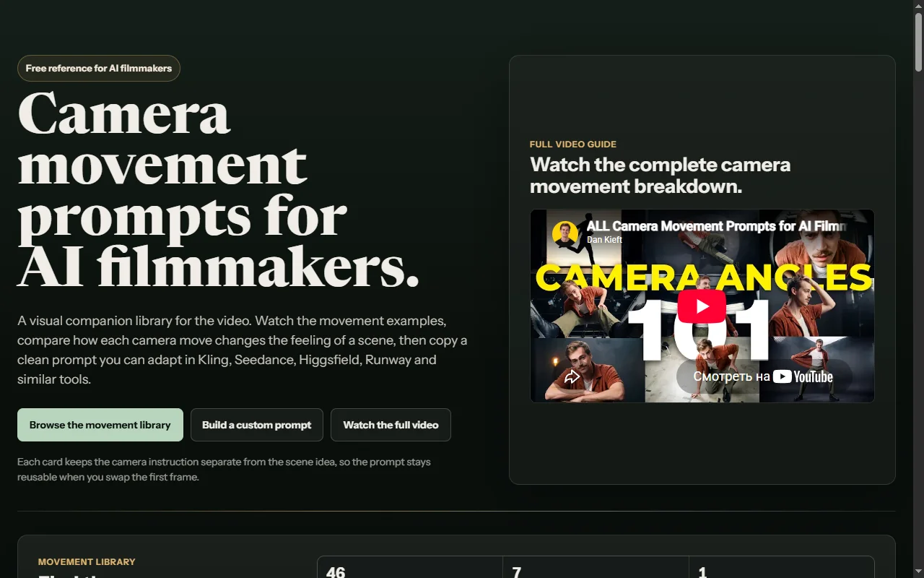Click the scrollbar down arrow

tap(918, 572)
